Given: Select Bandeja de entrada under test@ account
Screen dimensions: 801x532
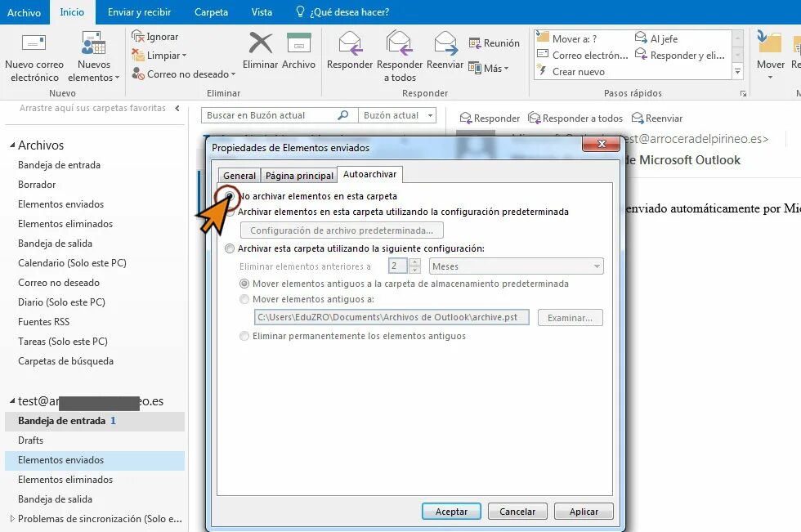Looking at the screenshot, I should coord(95,421).
